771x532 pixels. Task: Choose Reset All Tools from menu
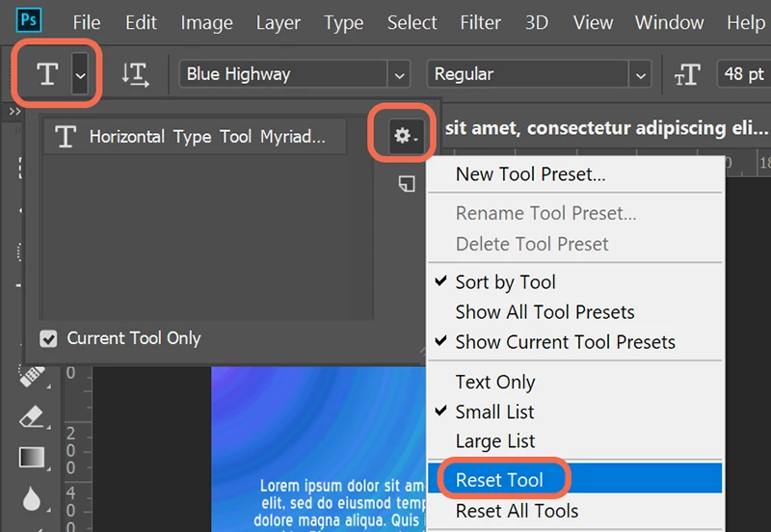point(575,511)
